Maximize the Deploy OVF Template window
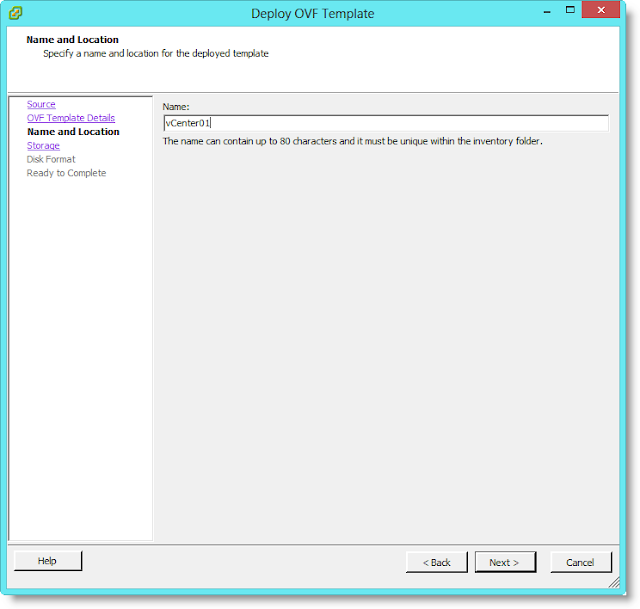 (570, 10)
